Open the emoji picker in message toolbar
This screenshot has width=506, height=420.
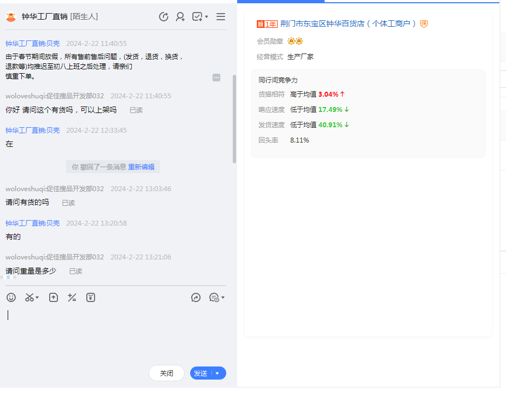11,298
